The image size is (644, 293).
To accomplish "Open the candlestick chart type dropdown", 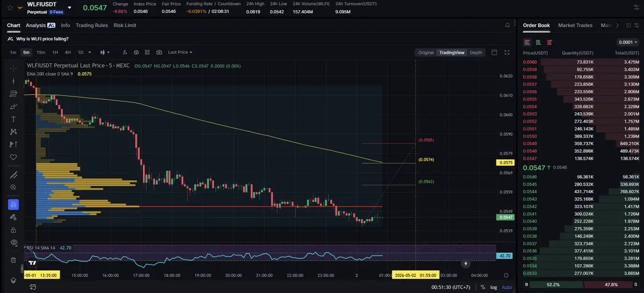I will pos(104,52).
